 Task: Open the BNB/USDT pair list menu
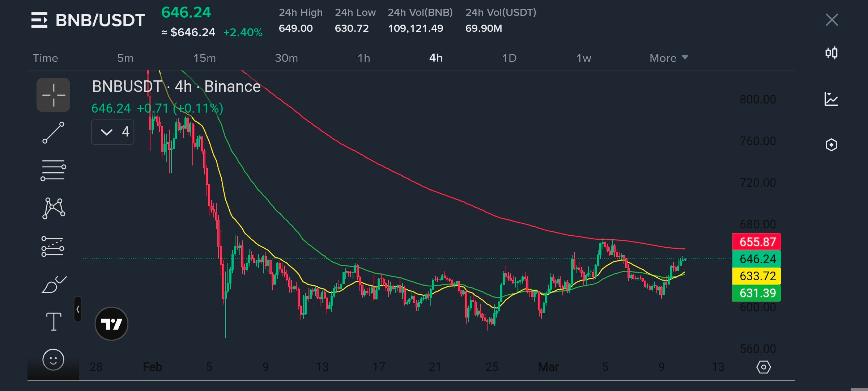pyautogui.click(x=39, y=20)
